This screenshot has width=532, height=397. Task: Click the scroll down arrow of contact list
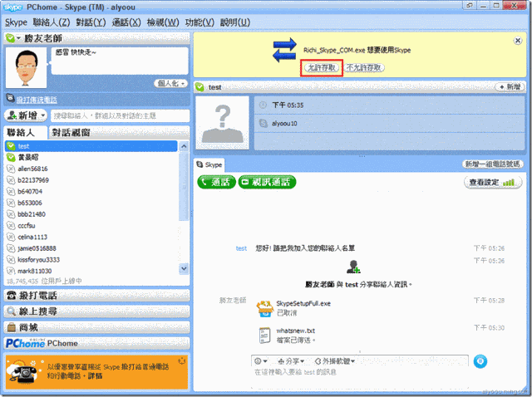pos(184,268)
